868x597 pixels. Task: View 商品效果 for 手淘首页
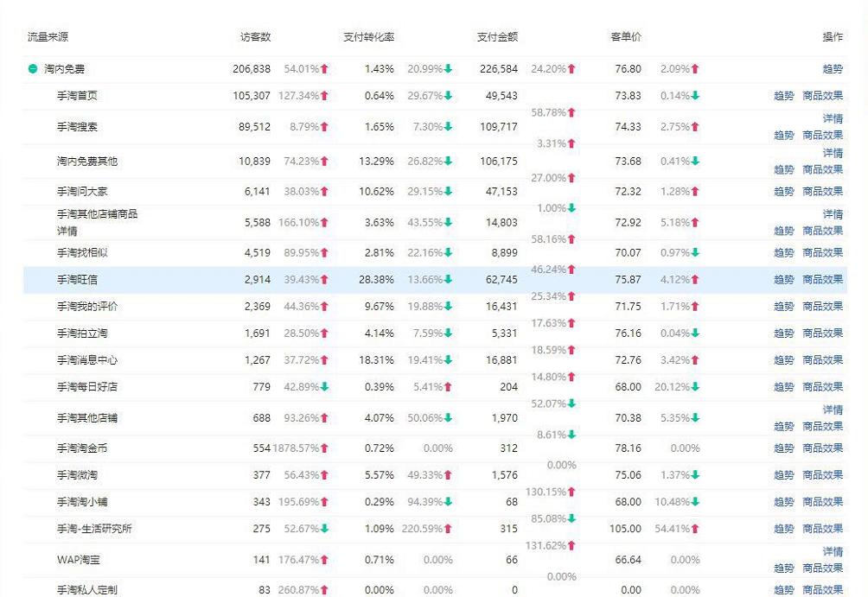coord(822,96)
